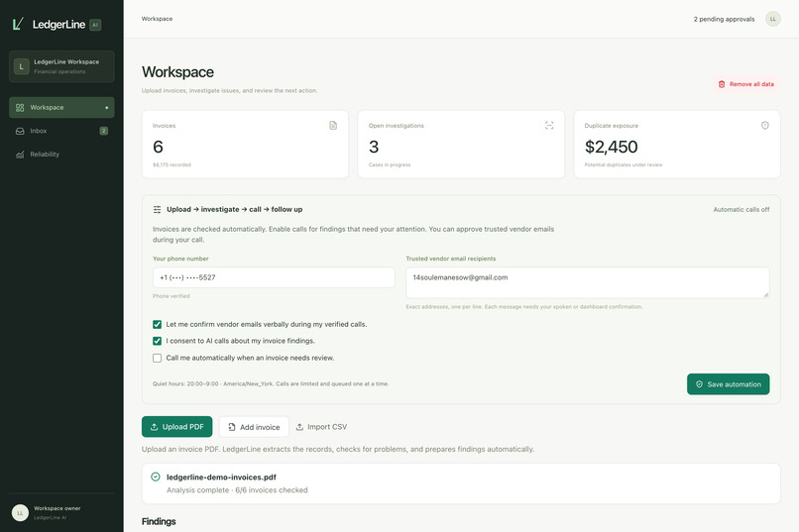Click Remove all data button

click(x=746, y=84)
